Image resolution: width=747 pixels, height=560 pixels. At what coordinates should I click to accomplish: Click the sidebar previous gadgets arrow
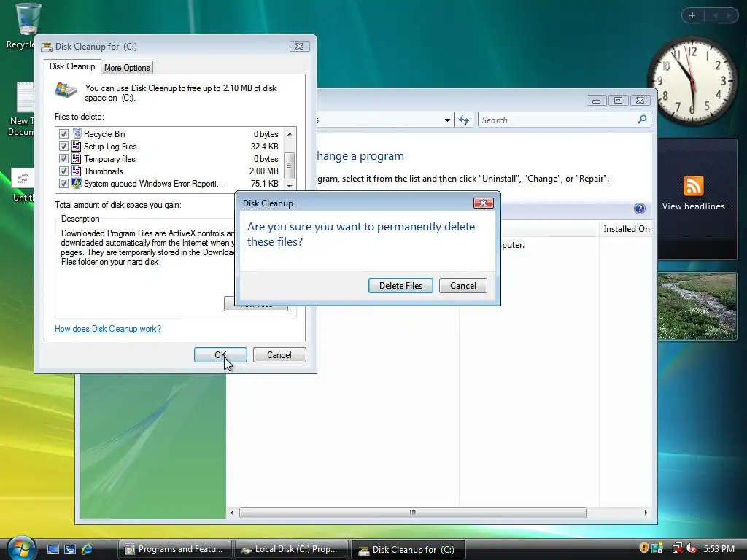point(715,16)
